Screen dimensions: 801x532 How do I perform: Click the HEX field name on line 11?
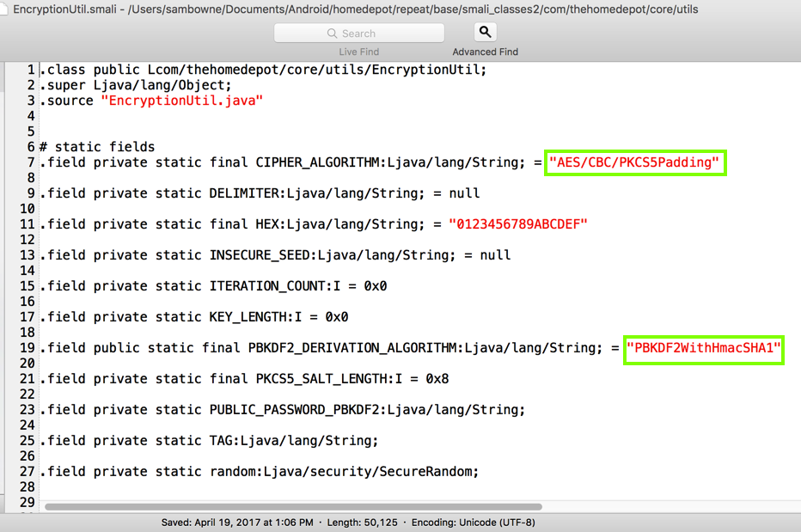click(x=267, y=224)
